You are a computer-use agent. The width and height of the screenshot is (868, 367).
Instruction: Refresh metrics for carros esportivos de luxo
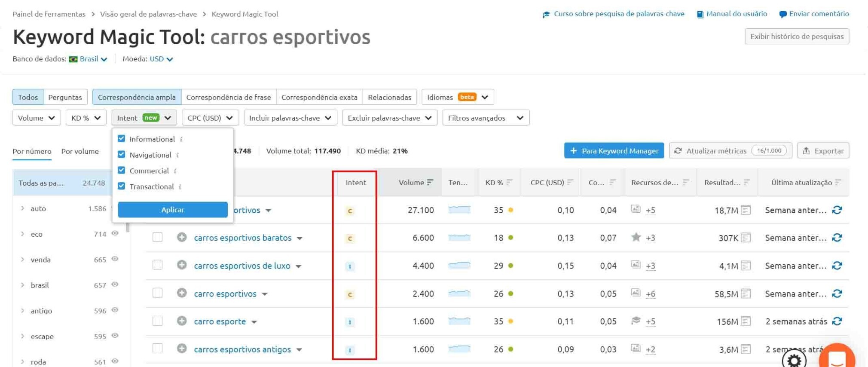(x=837, y=266)
